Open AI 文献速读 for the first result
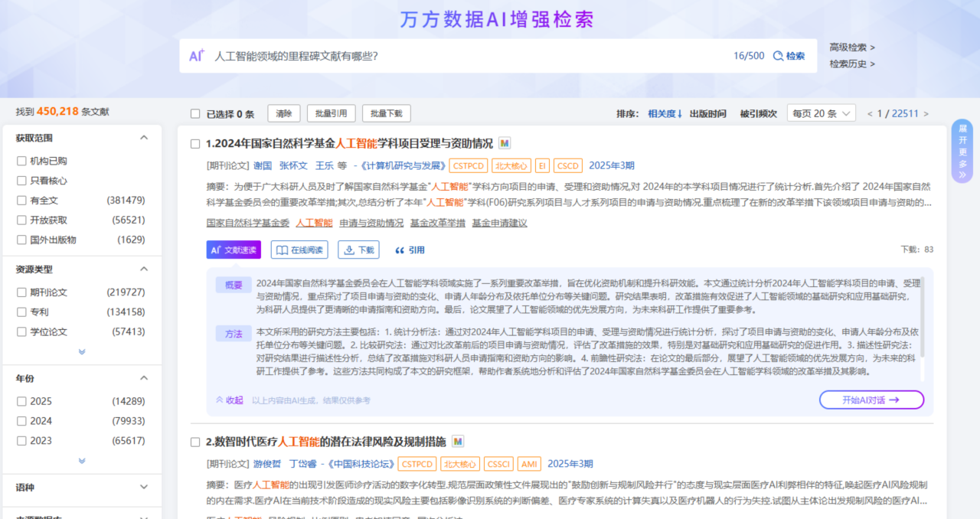The width and height of the screenshot is (980, 519). point(233,250)
